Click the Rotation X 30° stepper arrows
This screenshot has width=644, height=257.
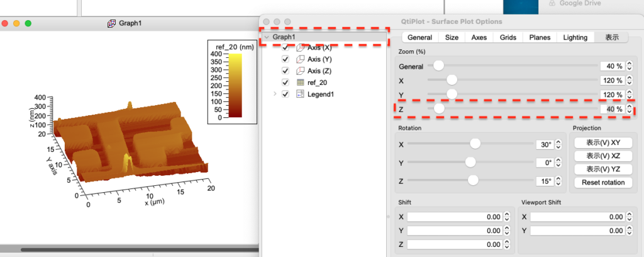click(x=558, y=145)
